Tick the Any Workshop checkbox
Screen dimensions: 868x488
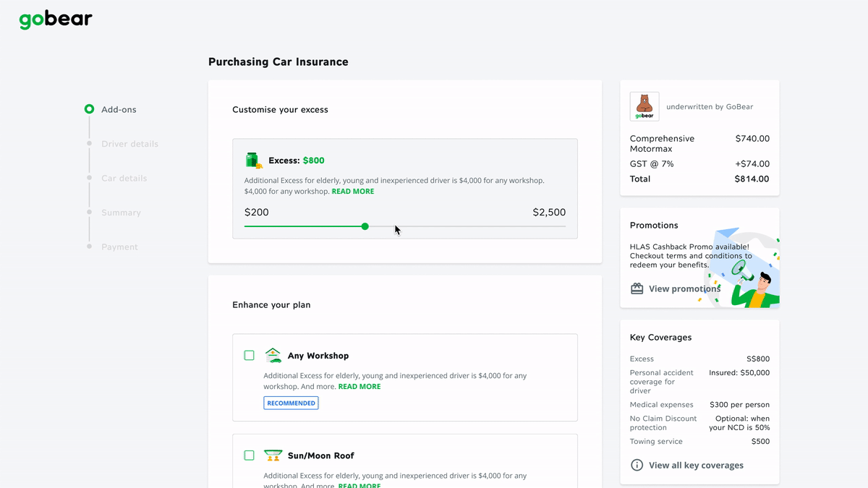pyautogui.click(x=249, y=355)
